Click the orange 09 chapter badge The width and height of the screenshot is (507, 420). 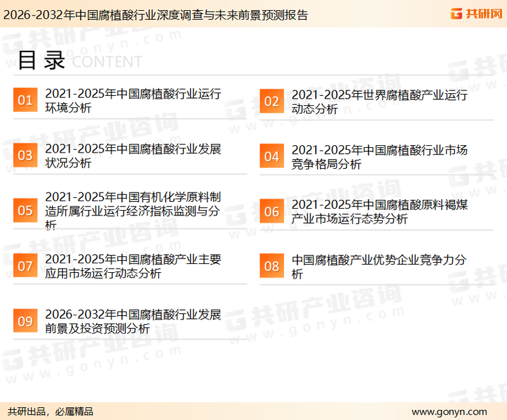[25, 321]
